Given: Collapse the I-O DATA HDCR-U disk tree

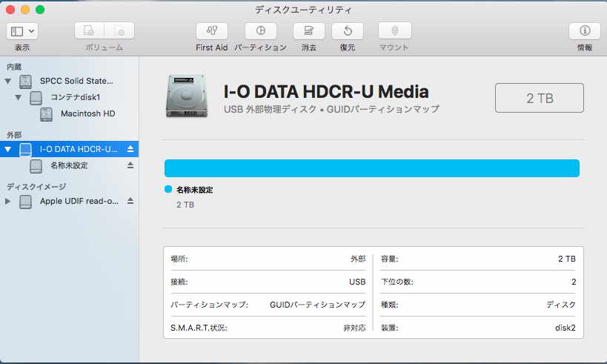Looking at the screenshot, I should coord(7,149).
